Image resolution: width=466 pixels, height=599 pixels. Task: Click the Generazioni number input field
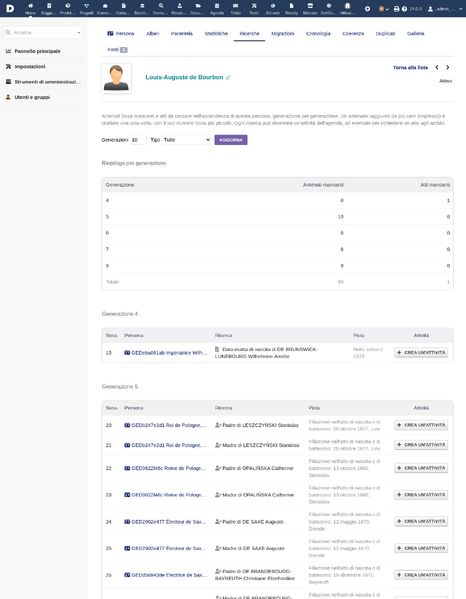coord(138,140)
